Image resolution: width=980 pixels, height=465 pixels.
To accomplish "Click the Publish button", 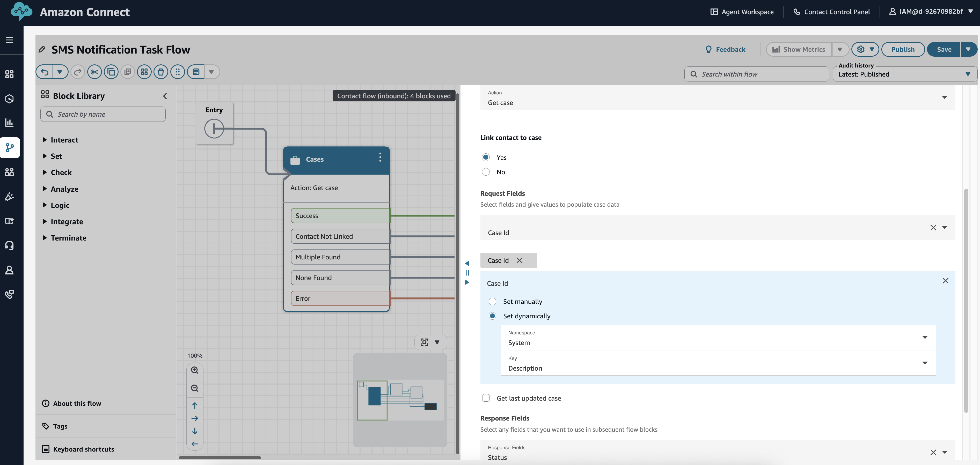I will tap(902, 49).
